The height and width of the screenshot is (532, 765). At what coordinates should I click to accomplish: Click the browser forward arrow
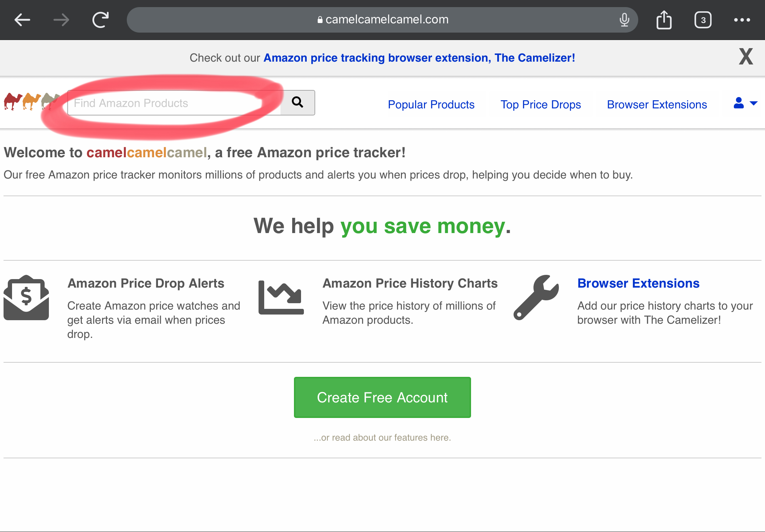pos(61,20)
